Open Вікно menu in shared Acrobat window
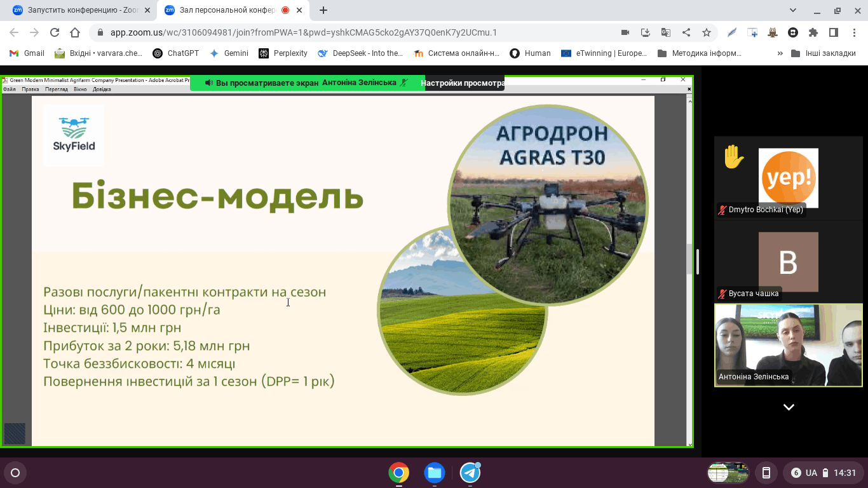 tap(80, 89)
